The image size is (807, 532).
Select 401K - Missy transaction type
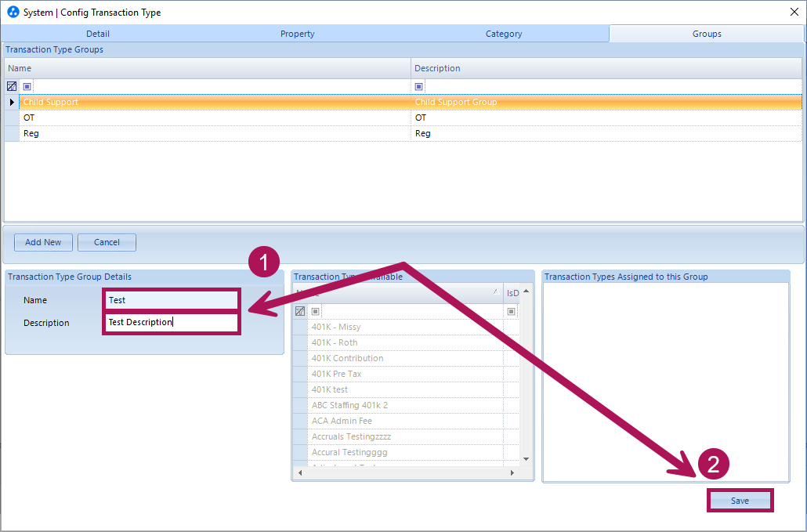pyautogui.click(x=406, y=328)
